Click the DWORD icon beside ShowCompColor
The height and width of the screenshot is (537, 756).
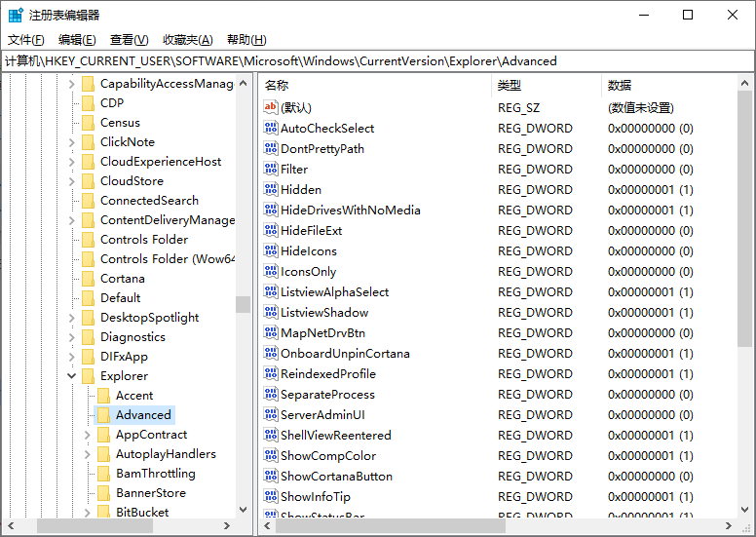pos(271,455)
